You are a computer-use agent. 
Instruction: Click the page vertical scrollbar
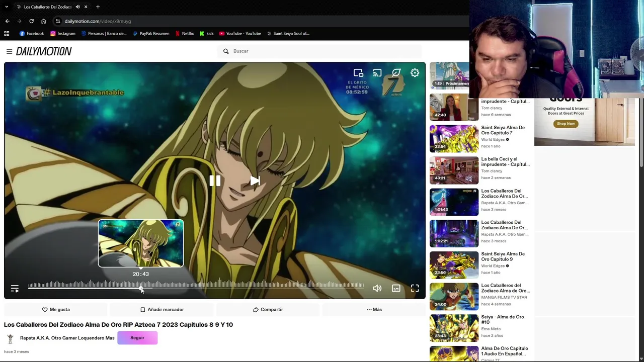point(641,133)
